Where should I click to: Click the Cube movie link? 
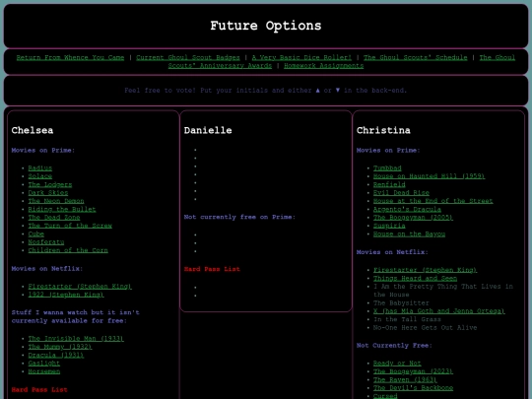coord(36,234)
